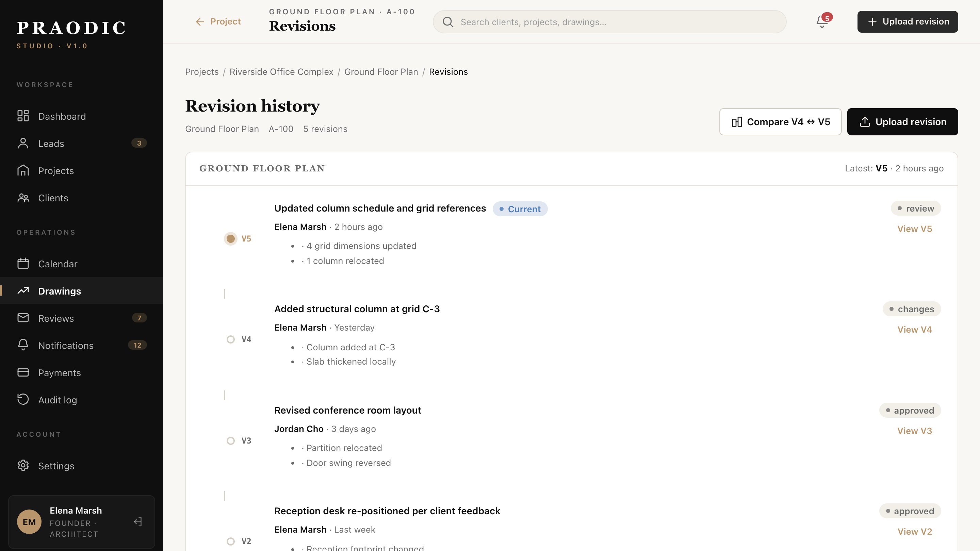Click the PRAODIC studio logo

tap(71, 34)
